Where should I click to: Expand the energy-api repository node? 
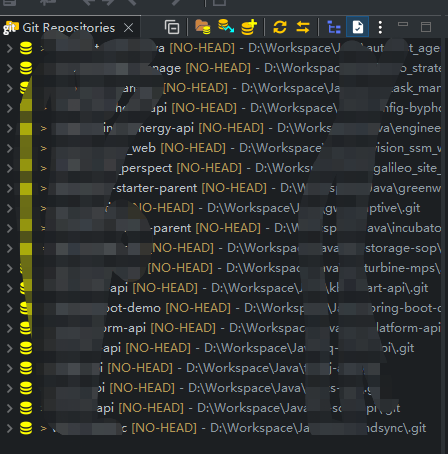click(10, 128)
